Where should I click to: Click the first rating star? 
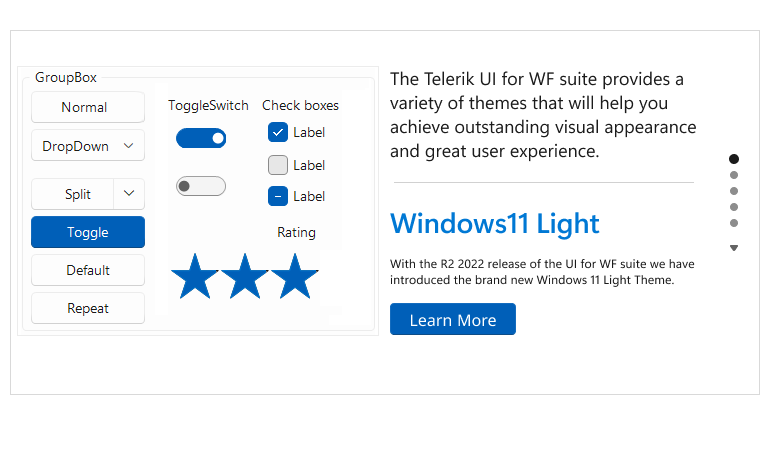tap(195, 276)
